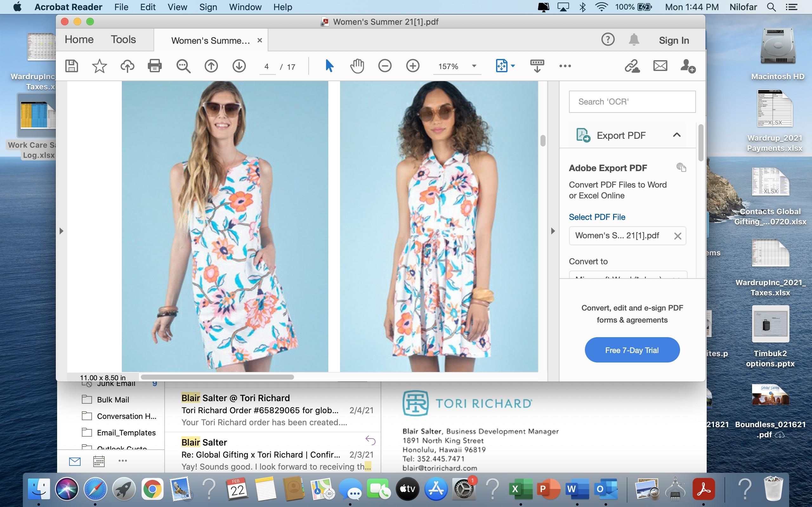The image size is (812, 507).
Task: Expand the left navigation pane arrow
Action: [x=61, y=231]
